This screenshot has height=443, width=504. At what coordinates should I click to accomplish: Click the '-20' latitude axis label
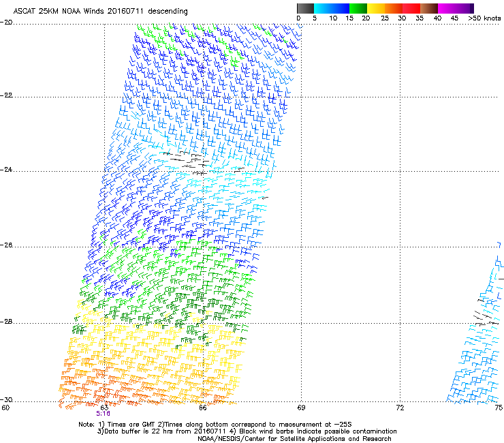[x=6, y=22]
